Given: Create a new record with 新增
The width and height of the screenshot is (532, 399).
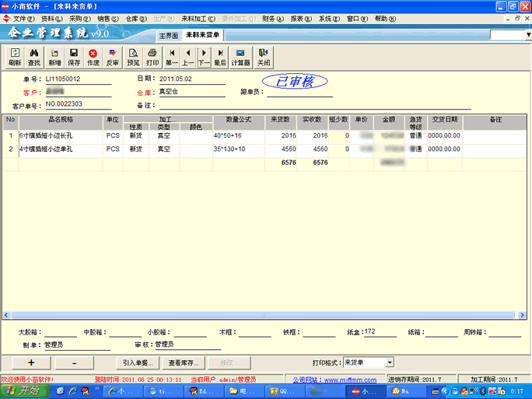Looking at the screenshot, I should pos(54,58).
